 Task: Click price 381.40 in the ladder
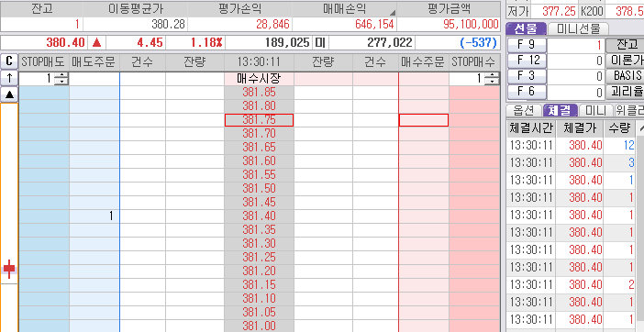(x=259, y=216)
